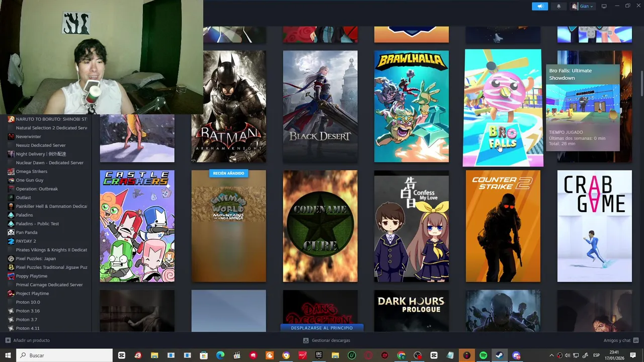Select Proton 10.0 entry
The width and height of the screenshot is (644, 362).
click(x=28, y=302)
